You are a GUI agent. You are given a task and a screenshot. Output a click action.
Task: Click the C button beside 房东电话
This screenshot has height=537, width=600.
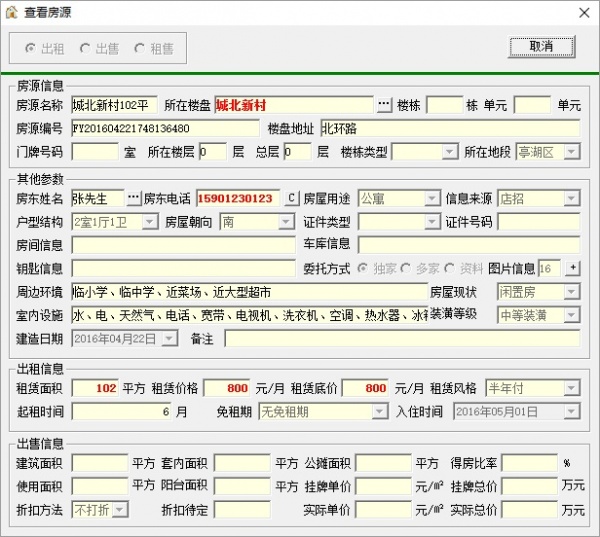292,198
